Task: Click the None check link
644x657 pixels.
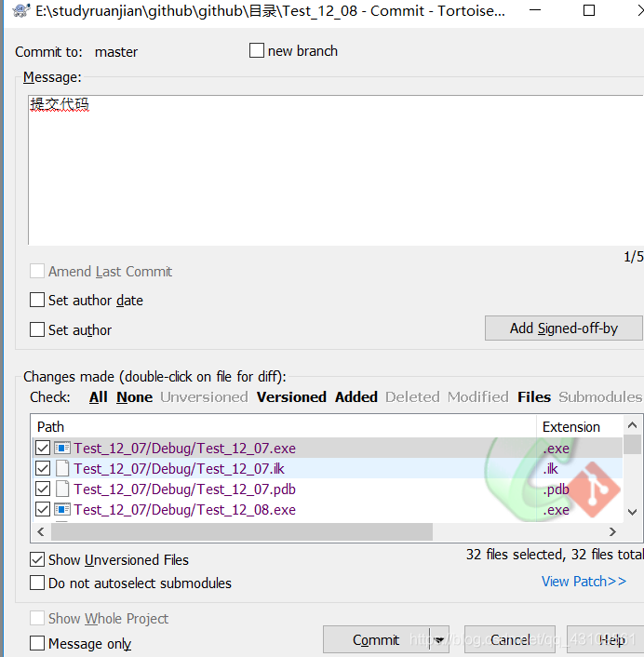Action: (135, 396)
